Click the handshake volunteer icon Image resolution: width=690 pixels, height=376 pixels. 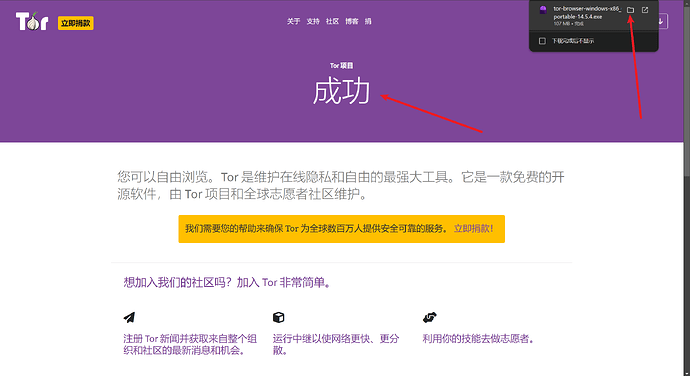[x=429, y=317]
